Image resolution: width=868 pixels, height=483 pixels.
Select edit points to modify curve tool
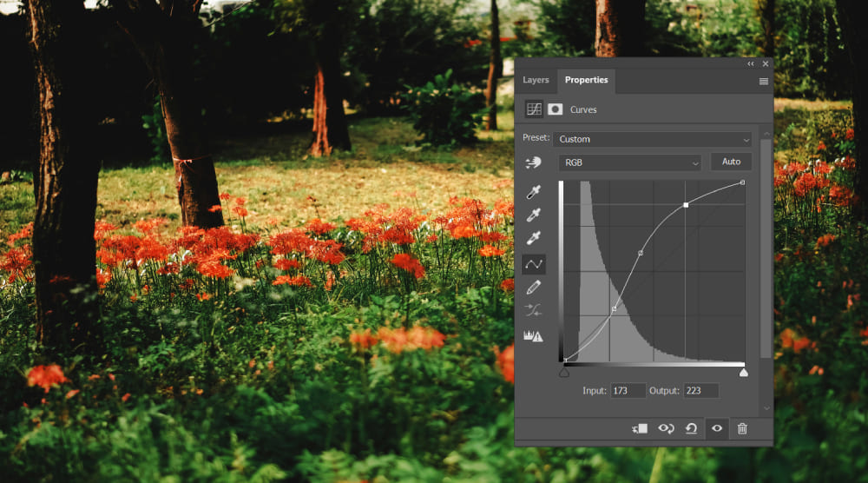[534, 264]
